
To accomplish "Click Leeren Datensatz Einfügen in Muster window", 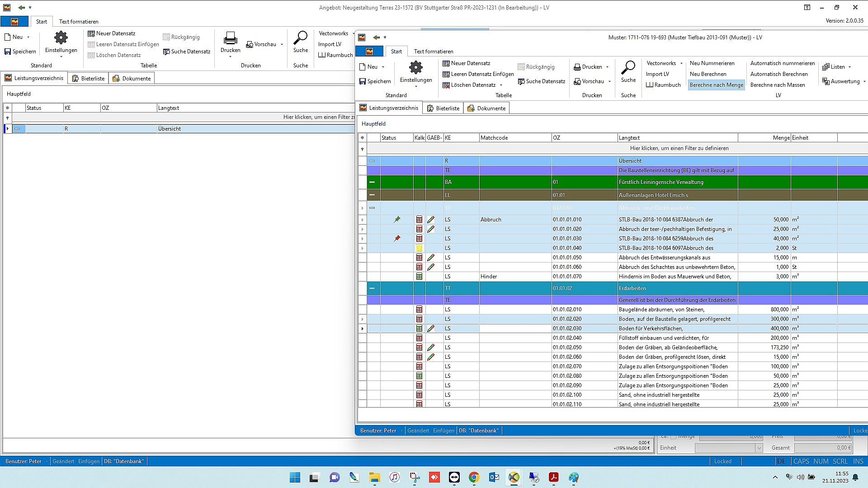I will pos(478,74).
